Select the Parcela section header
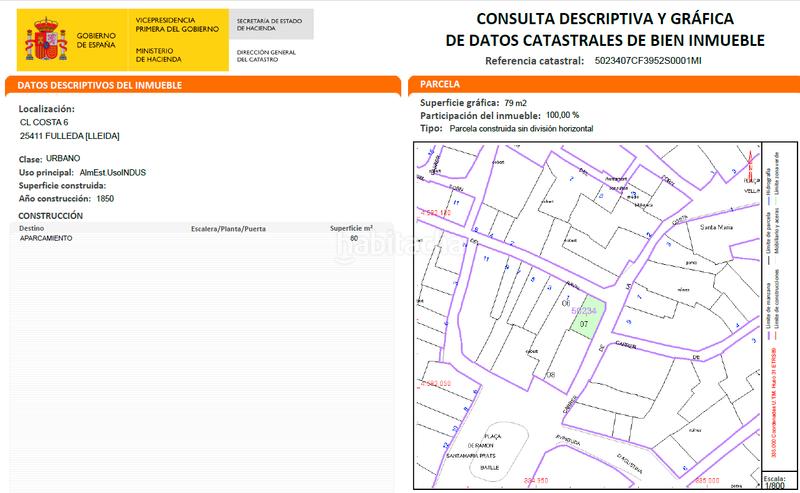 pos(440,86)
